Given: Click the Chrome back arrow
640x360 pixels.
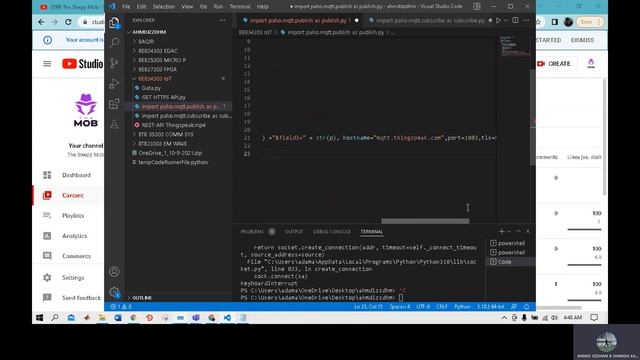Looking at the screenshot, I should point(41,22).
